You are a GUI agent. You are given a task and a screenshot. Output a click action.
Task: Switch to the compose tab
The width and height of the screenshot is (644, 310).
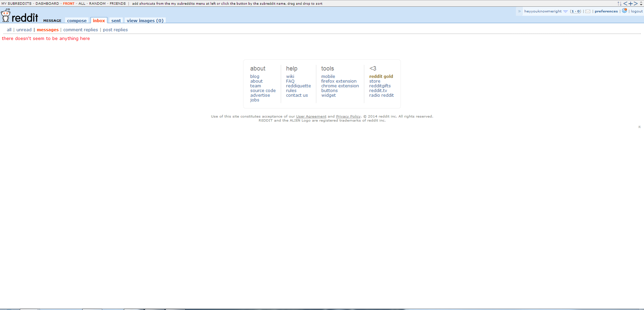77,20
